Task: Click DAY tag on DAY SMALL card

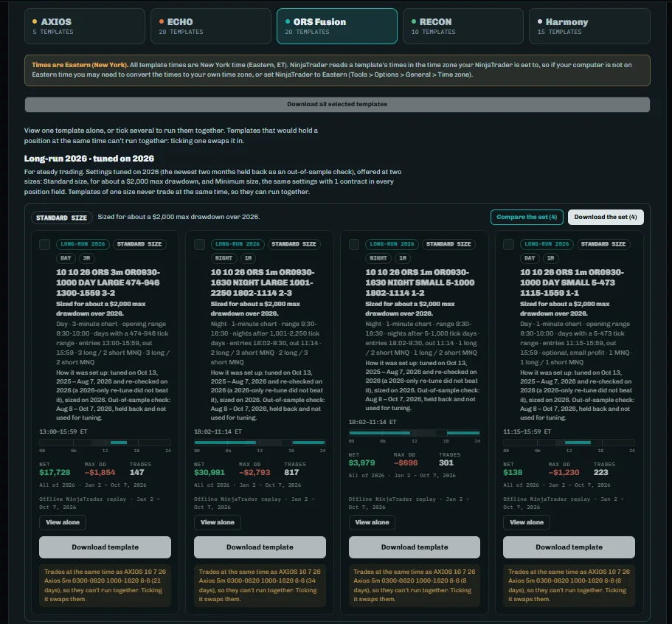Action: coord(530,258)
